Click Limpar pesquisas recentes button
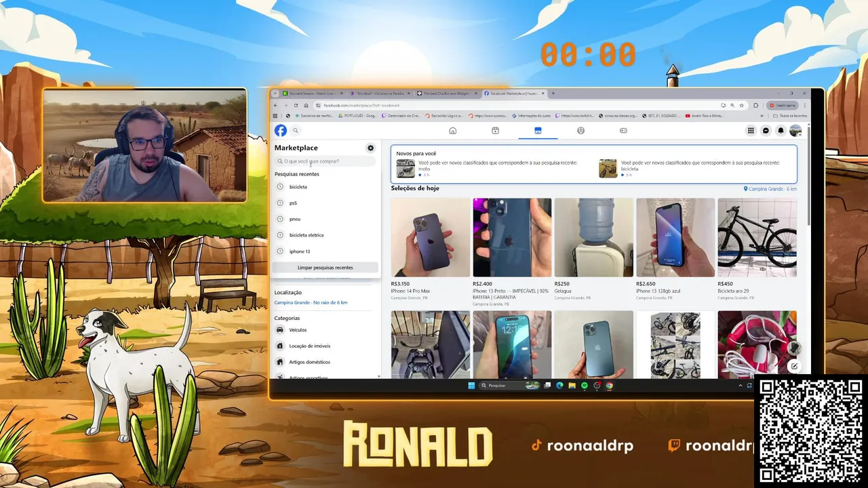The width and height of the screenshot is (868, 488). pos(325,268)
